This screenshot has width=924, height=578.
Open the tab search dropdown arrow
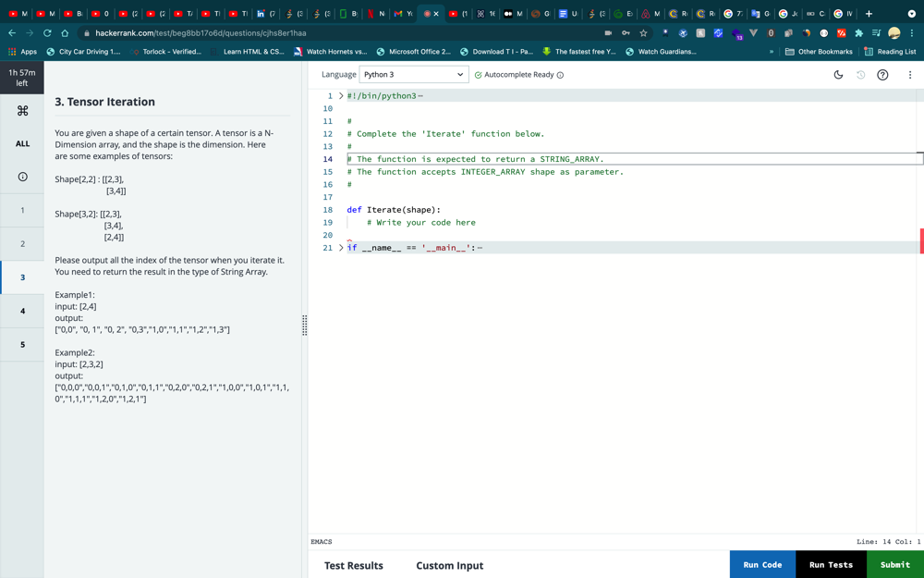(x=912, y=14)
